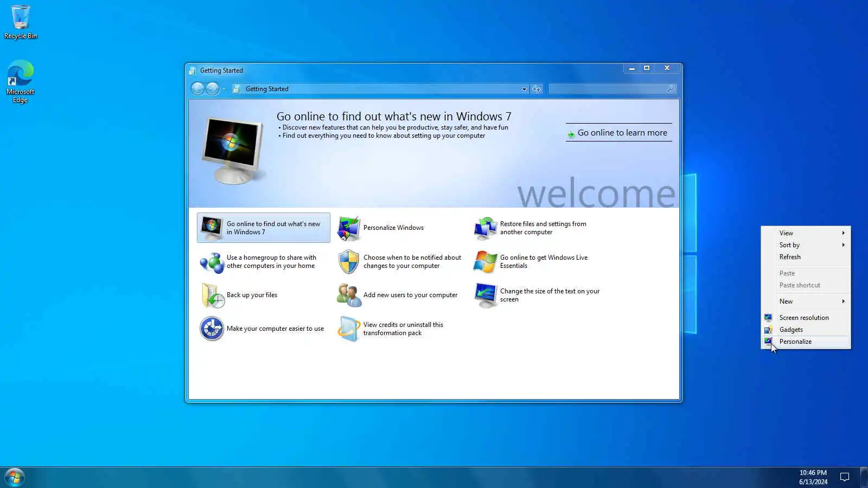Launch Microsoft Edge from the desktop
This screenshot has height=488, width=868.
coord(21,81)
